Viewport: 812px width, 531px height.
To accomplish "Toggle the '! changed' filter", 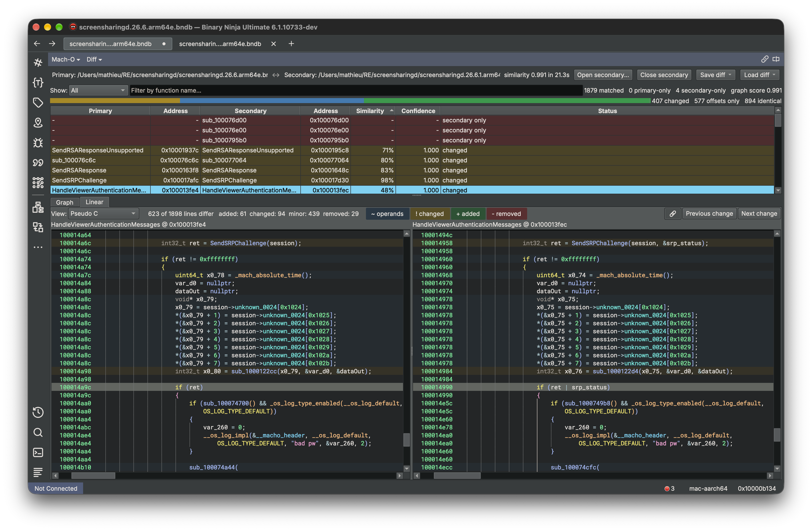I will point(430,214).
